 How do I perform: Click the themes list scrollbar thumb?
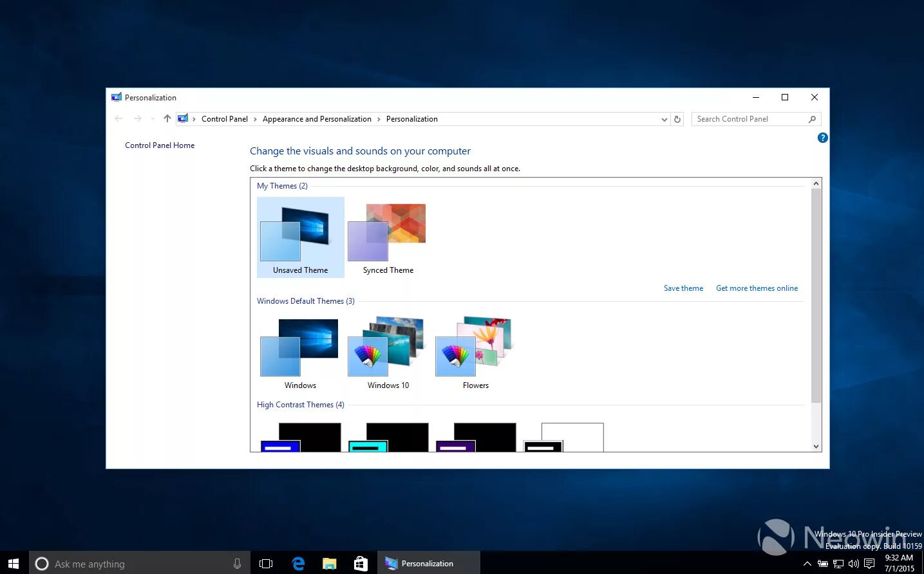click(x=816, y=296)
